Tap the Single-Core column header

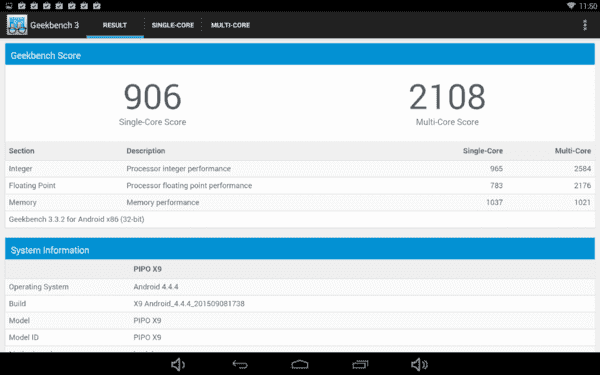click(483, 151)
